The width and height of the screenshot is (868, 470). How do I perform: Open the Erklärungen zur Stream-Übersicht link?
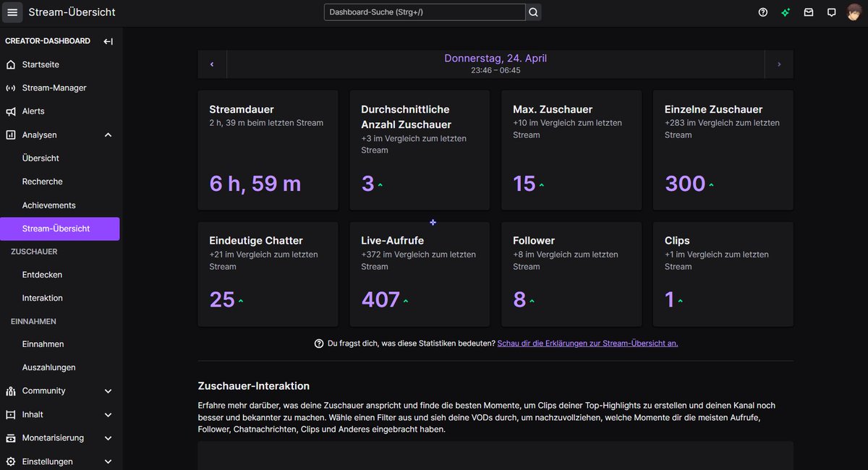(x=587, y=343)
